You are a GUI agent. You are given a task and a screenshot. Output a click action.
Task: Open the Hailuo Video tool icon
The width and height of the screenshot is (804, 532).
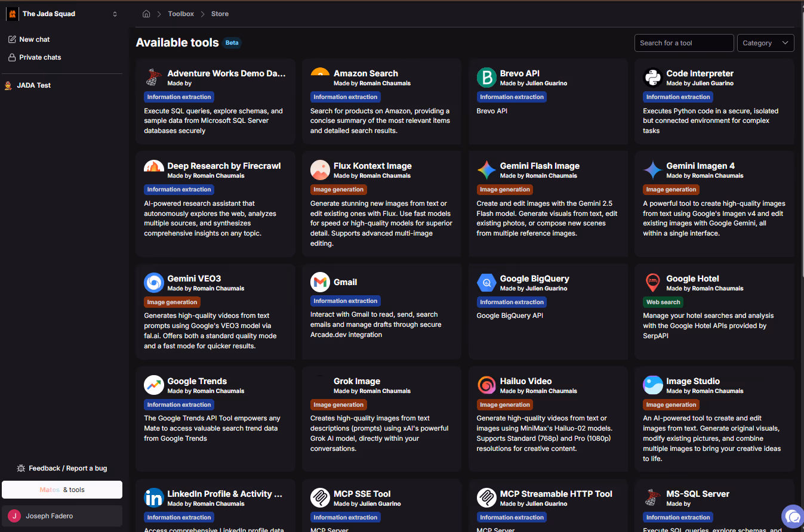(x=486, y=385)
